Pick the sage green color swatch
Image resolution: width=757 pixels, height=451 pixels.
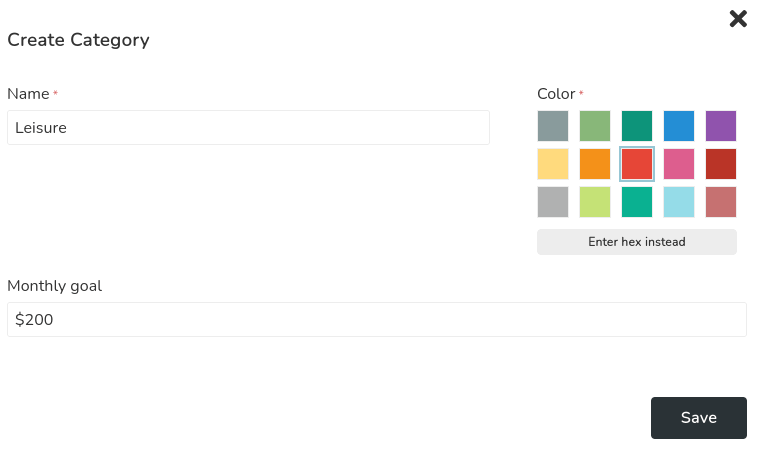point(595,126)
